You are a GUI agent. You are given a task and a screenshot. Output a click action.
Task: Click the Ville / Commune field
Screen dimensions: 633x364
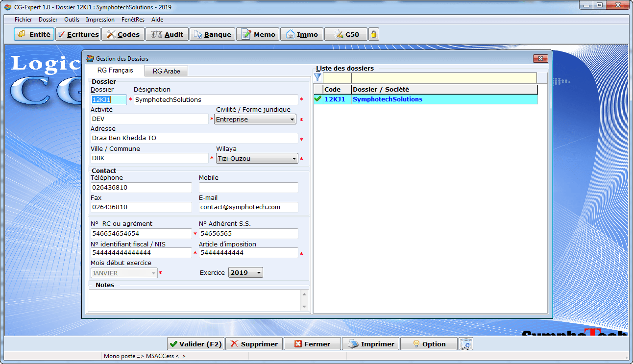[x=149, y=158]
